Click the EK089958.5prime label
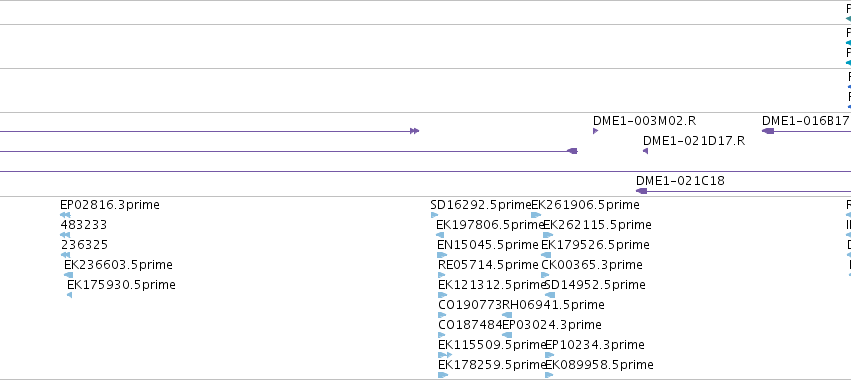This screenshot has height=380, width=851. coord(599,365)
